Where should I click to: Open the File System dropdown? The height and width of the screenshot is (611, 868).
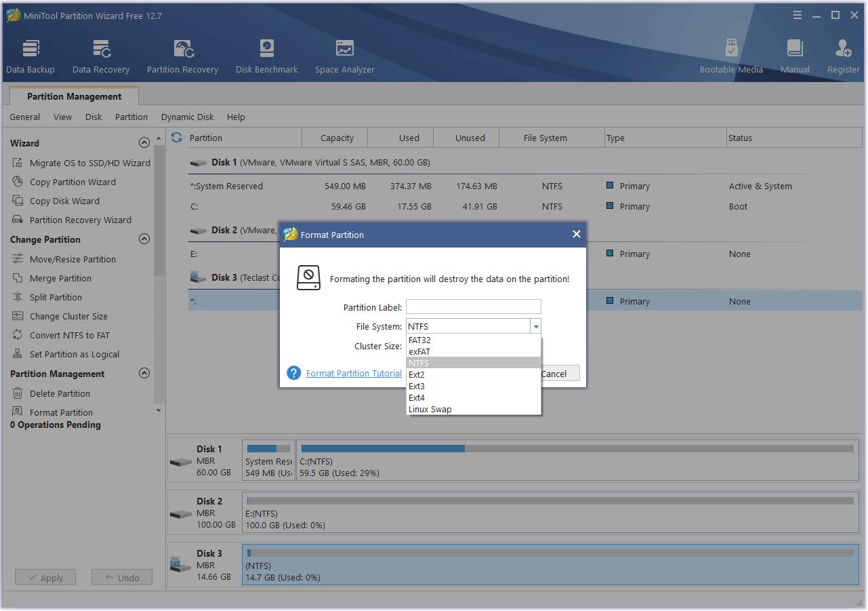coord(535,326)
